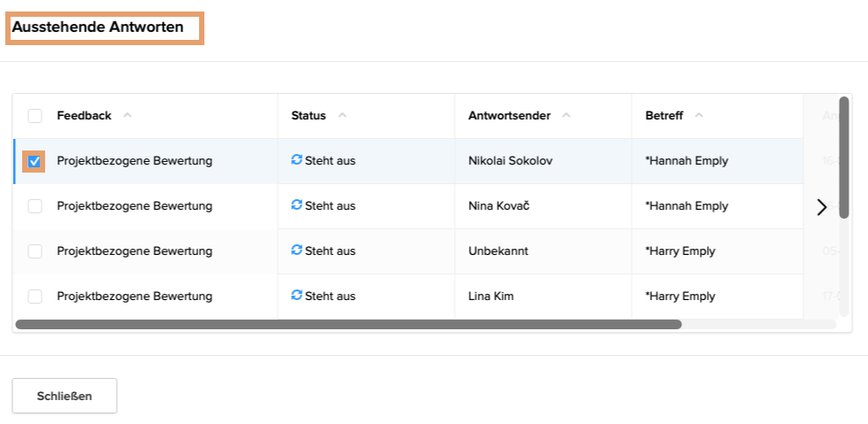Click the refresh status icon for Nina Kovač
Image resolution: width=868 pixels, height=424 pixels.
[x=296, y=205]
